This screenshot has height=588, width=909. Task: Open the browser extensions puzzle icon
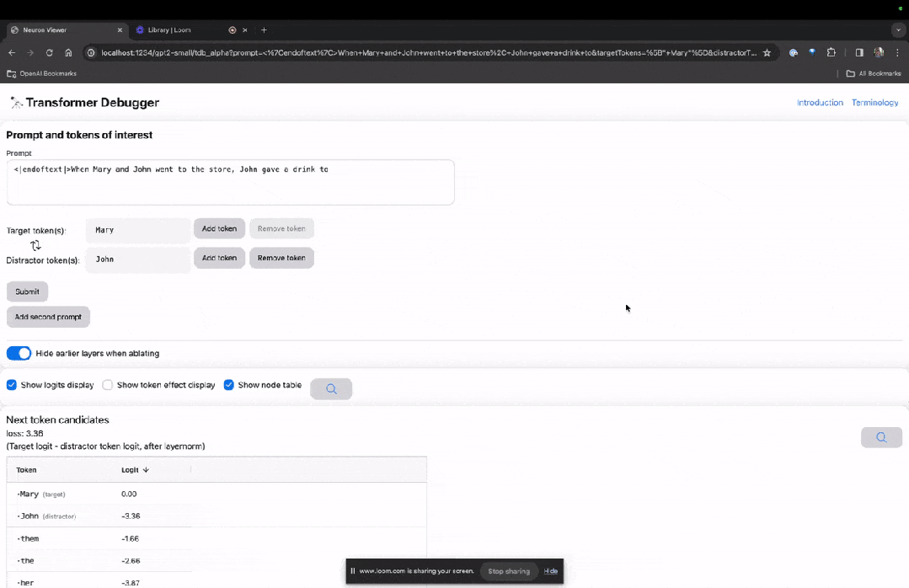tap(831, 52)
